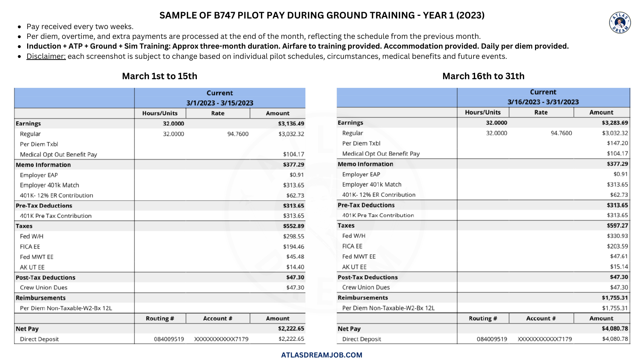Click Regular hours 32.0000 in March 16-31 table
Viewport: 644px width, 362px height.
[x=497, y=133]
